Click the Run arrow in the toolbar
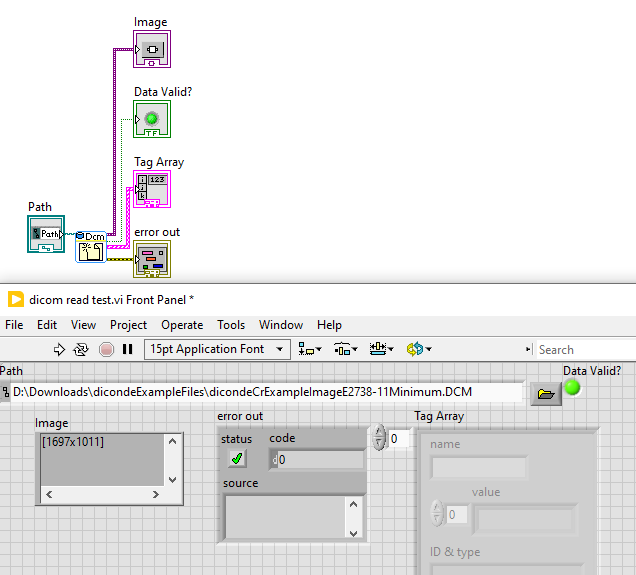The image size is (636, 575). [x=59, y=349]
